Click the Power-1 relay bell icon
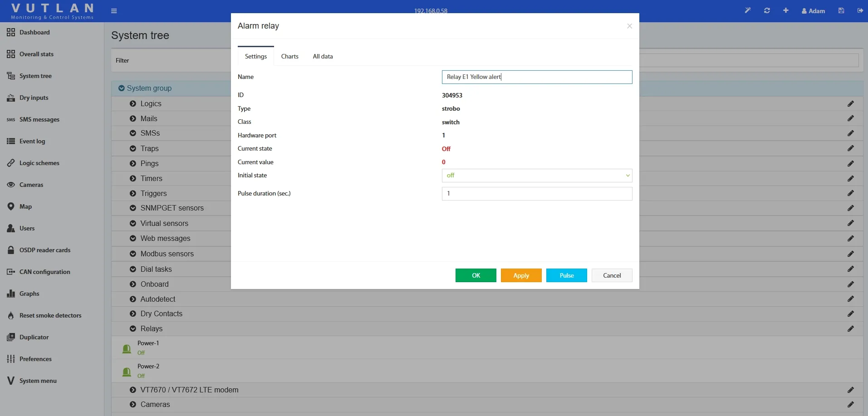The image size is (868, 416). [127, 348]
